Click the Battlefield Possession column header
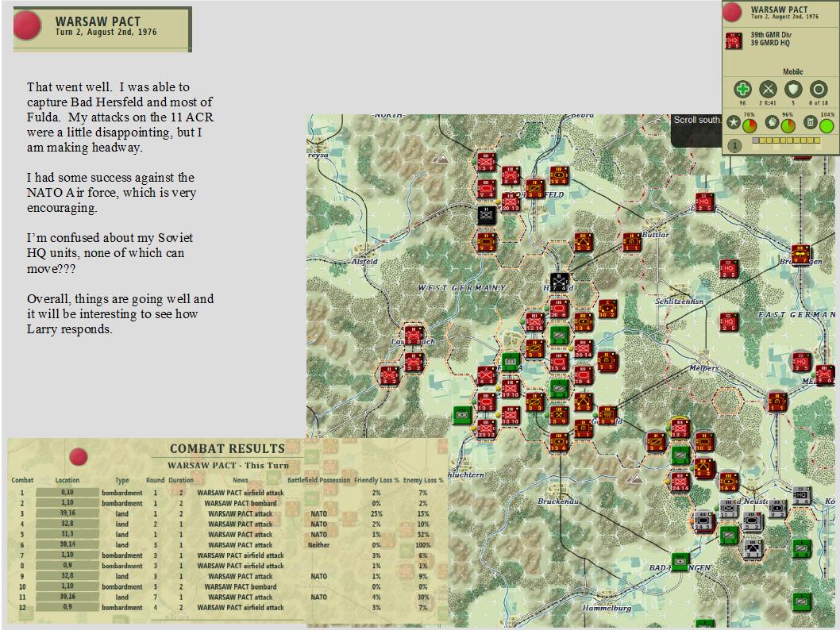This screenshot has height=630, width=840. coord(318,480)
